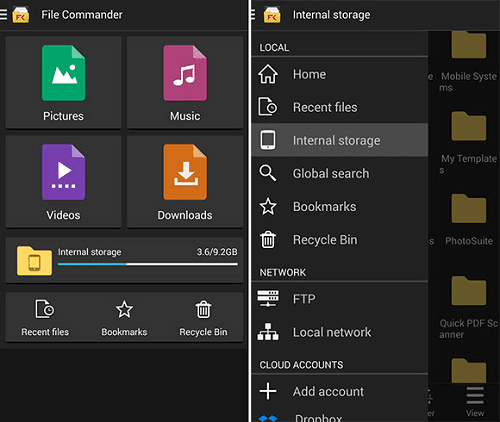This screenshot has height=422, width=500.
Task: Click the plus icon for Add account
Action: (268, 391)
